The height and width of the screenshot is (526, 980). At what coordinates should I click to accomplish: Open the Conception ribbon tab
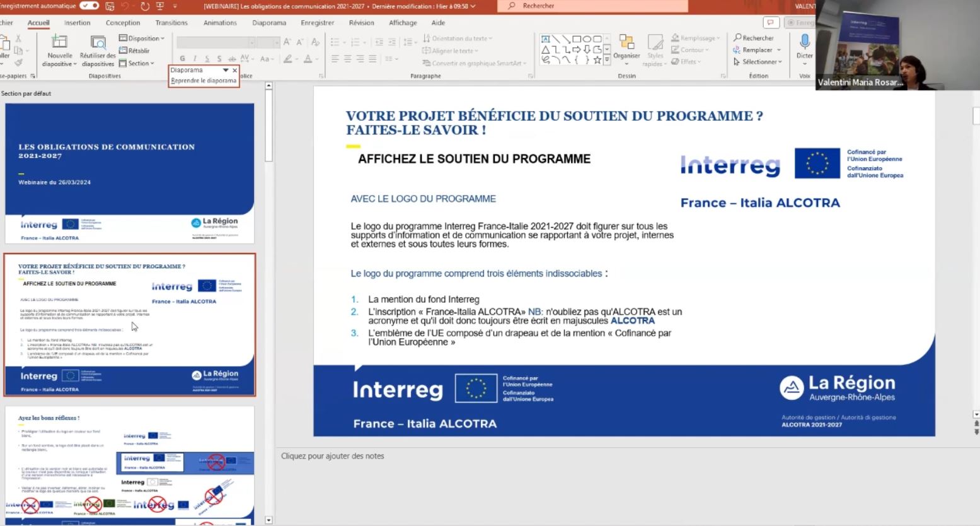123,23
